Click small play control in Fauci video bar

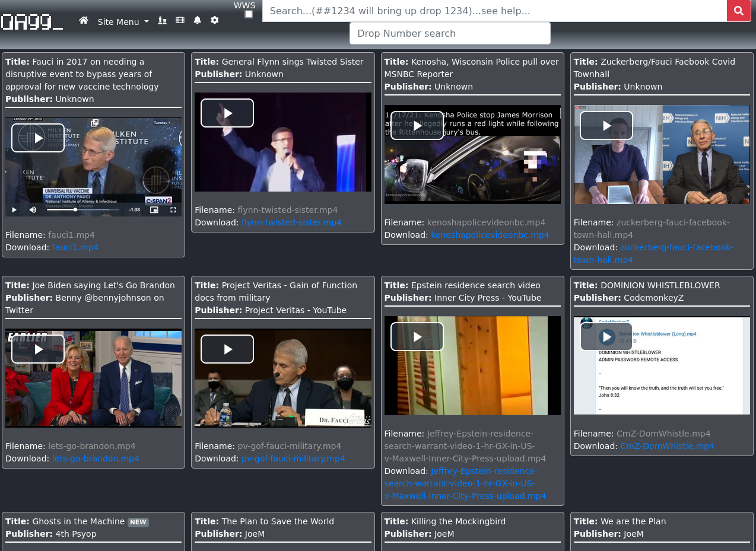click(15, 209)
